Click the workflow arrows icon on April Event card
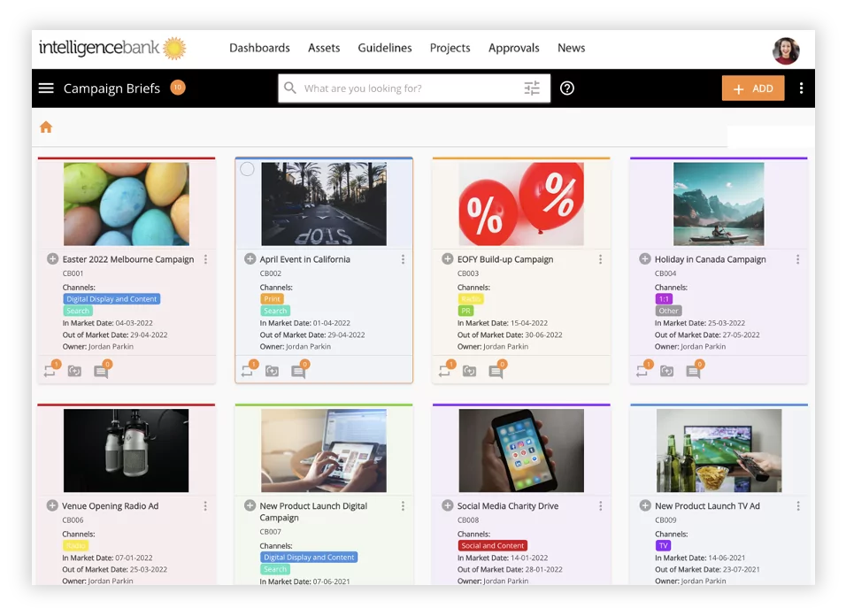 [247, 371]
